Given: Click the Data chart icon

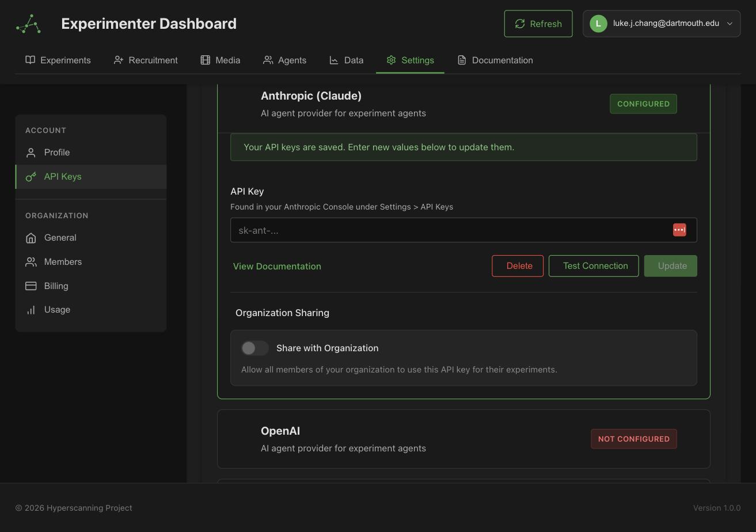Looking at the screenshot, I should (x=334, y=60).
